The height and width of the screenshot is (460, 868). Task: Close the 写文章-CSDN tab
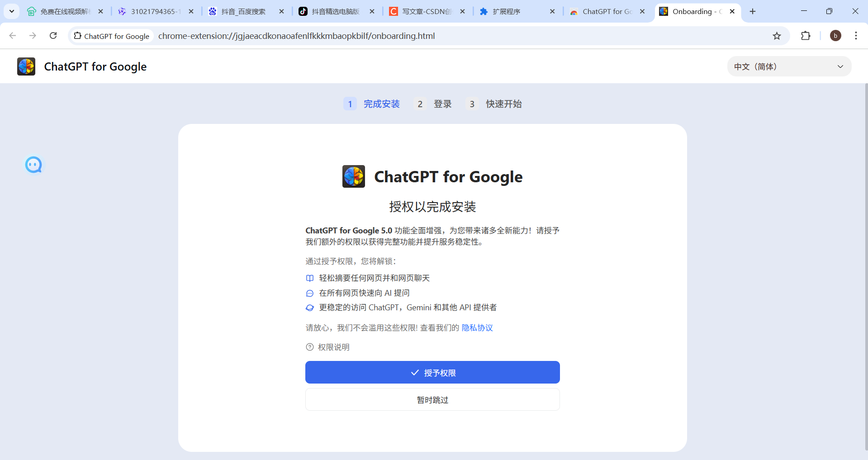point(462,11)
